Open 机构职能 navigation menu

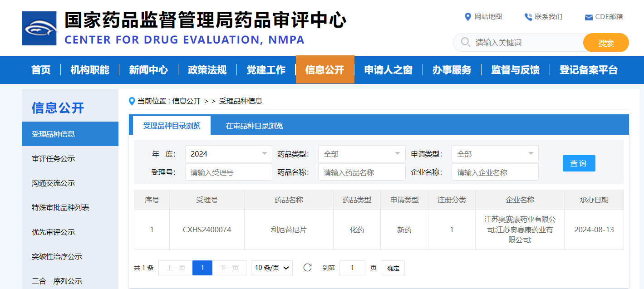point(90,70)
